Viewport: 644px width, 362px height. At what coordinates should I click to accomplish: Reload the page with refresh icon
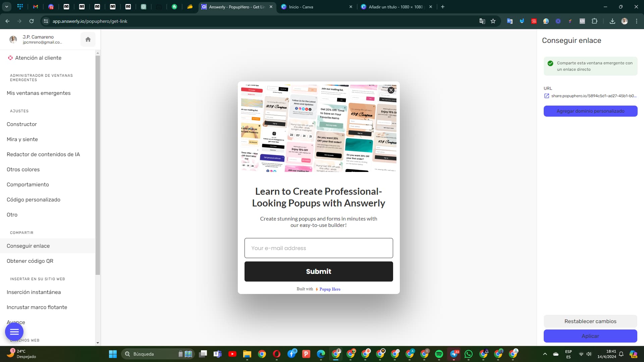coord(32,21)
